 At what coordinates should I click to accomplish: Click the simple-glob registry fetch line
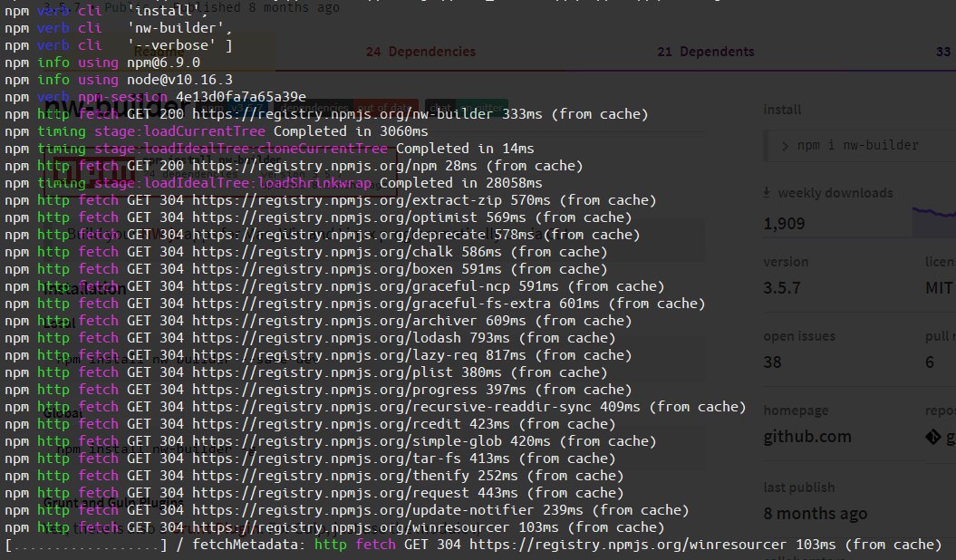pos(331,441)
